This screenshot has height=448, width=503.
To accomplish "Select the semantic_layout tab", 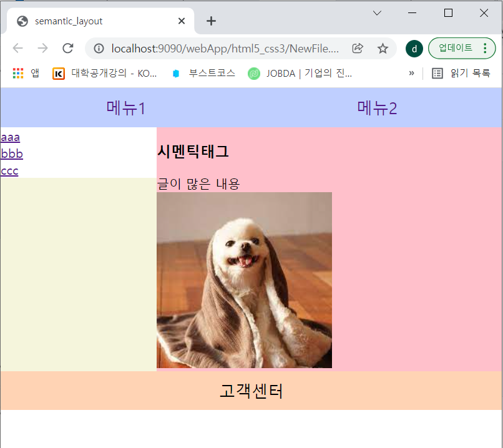I will click(100, 21).
